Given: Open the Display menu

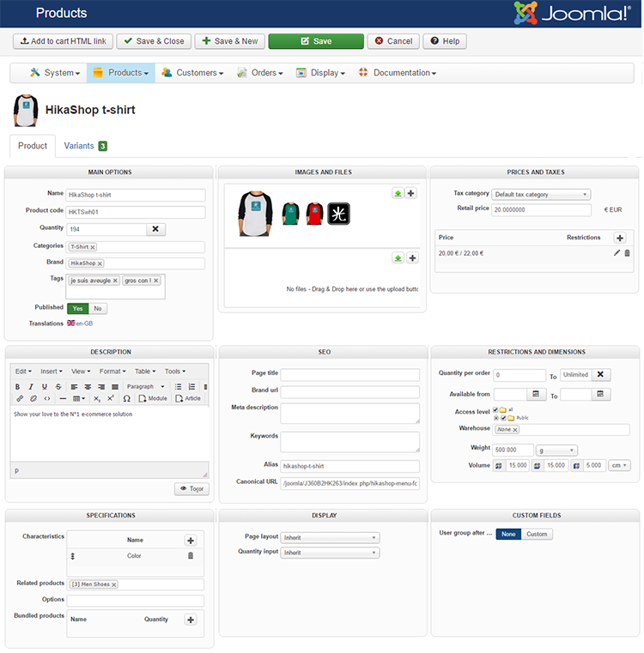Looking at the screenshot, I should tap(320, 73).
